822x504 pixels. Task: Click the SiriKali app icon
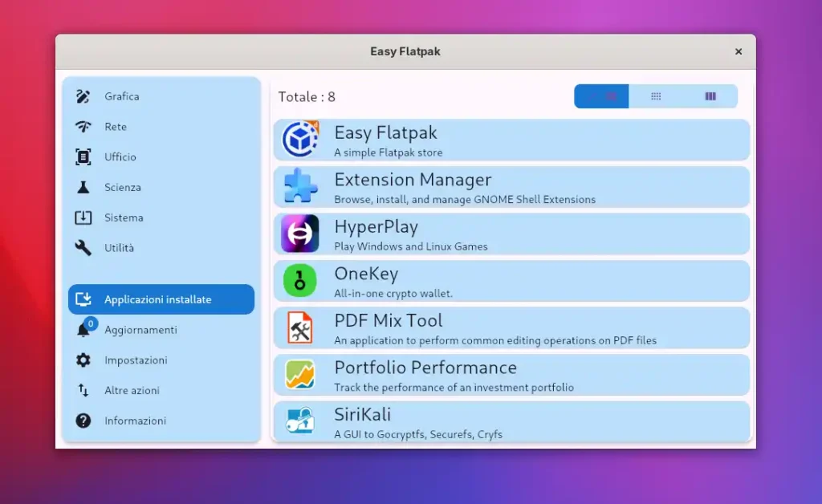tap(300, 421)
